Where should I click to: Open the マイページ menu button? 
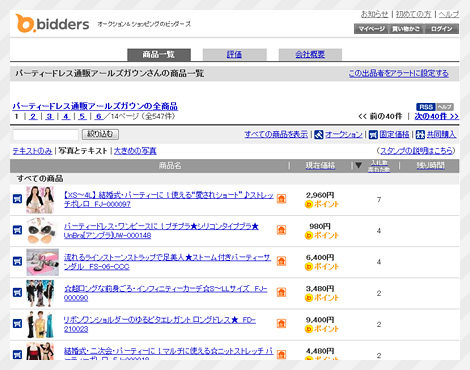tap(371, 29)
